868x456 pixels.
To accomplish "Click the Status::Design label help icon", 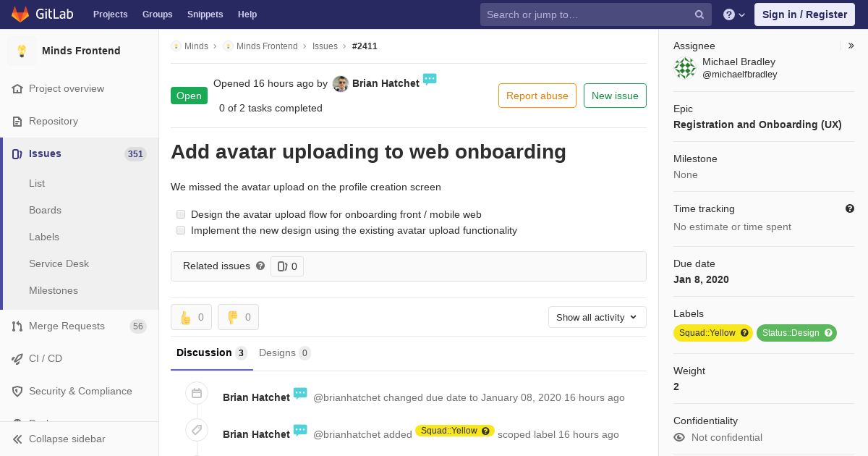I will pyautogui.click(x=828, y=333).
